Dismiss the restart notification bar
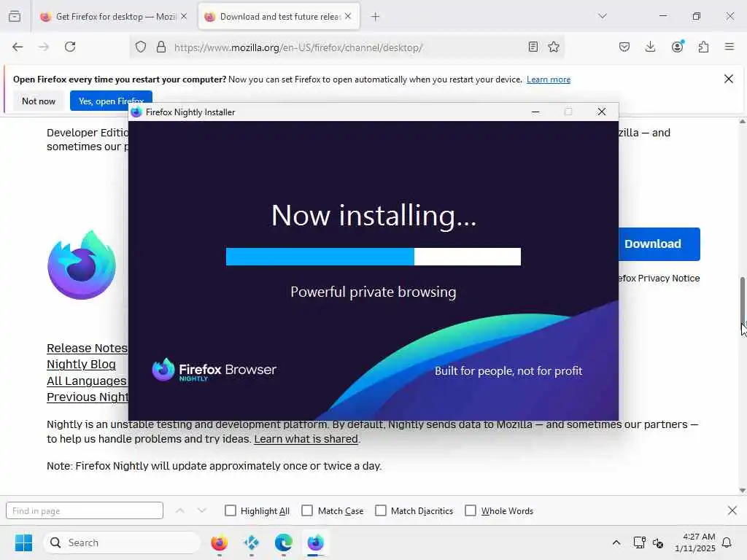747x560 pixels. tap(729, 79)
